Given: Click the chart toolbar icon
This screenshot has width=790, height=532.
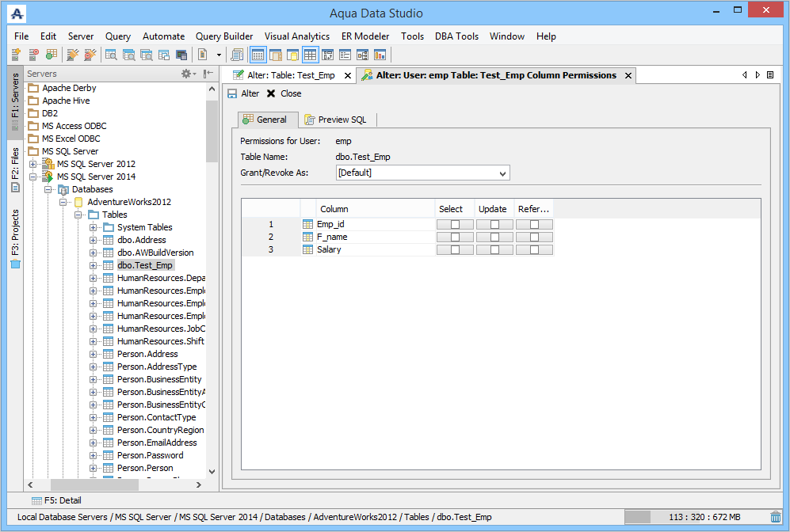Looking at the screenshot, I should [x=380, y=55].
